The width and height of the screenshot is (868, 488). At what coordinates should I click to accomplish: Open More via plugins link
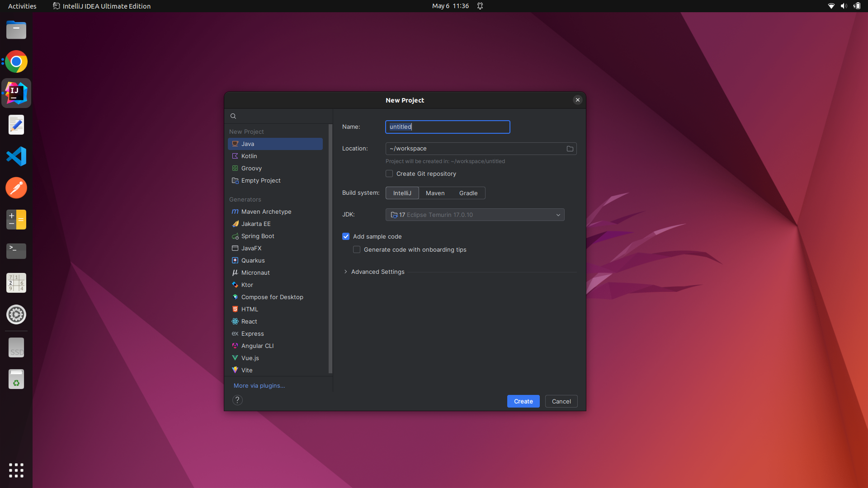tap(259, 386)
